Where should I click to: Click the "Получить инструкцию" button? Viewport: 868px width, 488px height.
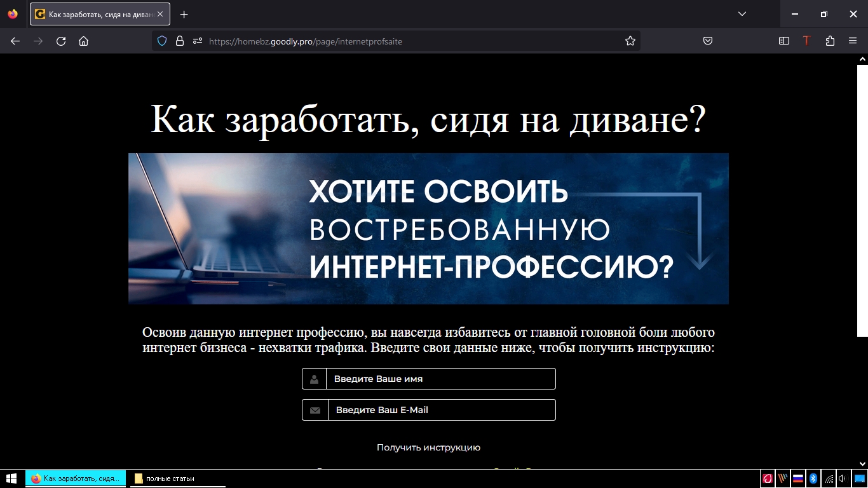click(428, 447)
